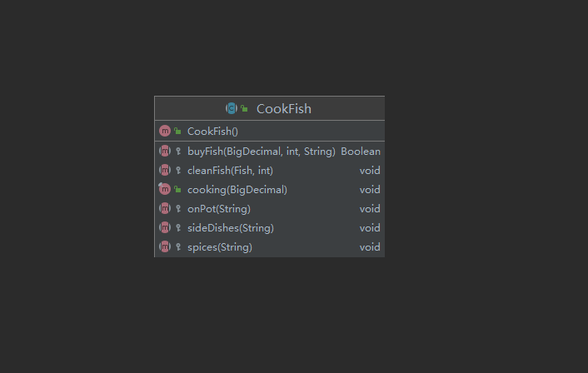Select the cooking(BigDecimal) method row

237,190
